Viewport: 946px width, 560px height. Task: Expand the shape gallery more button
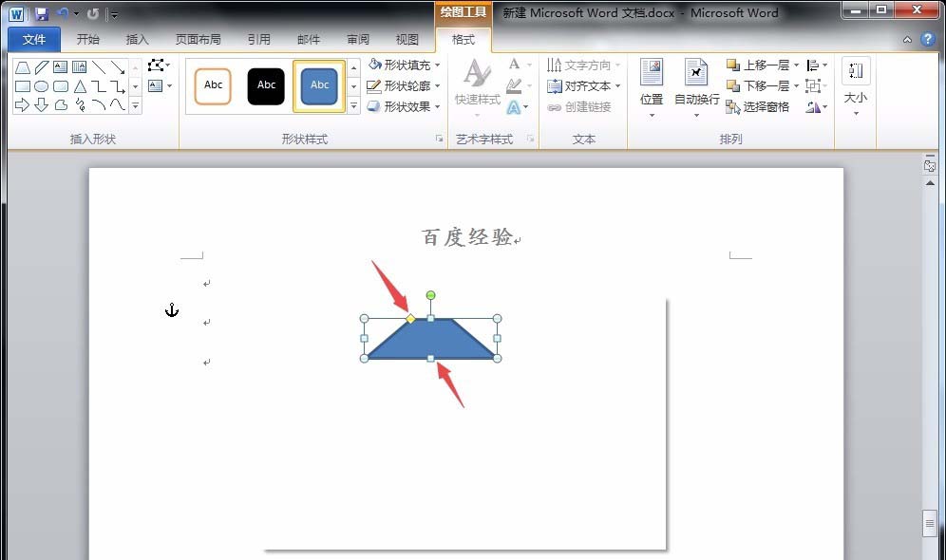point(136,106)
